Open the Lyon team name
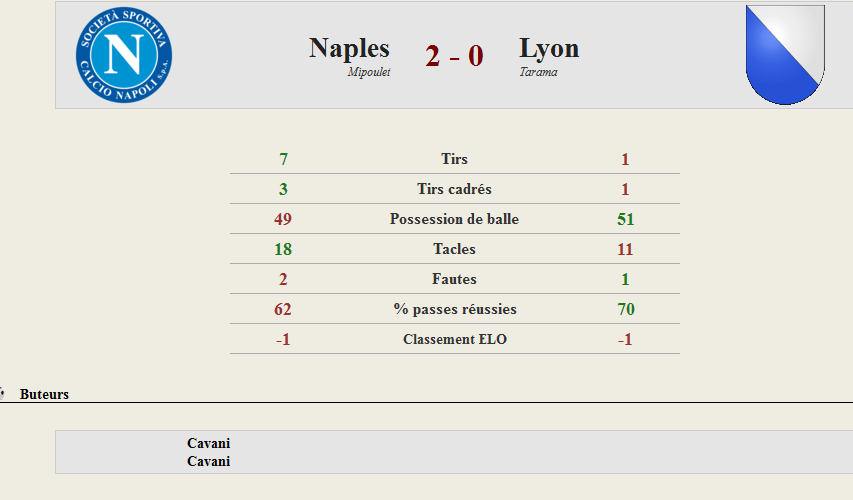Screen dimensions: 853x500 549,48
